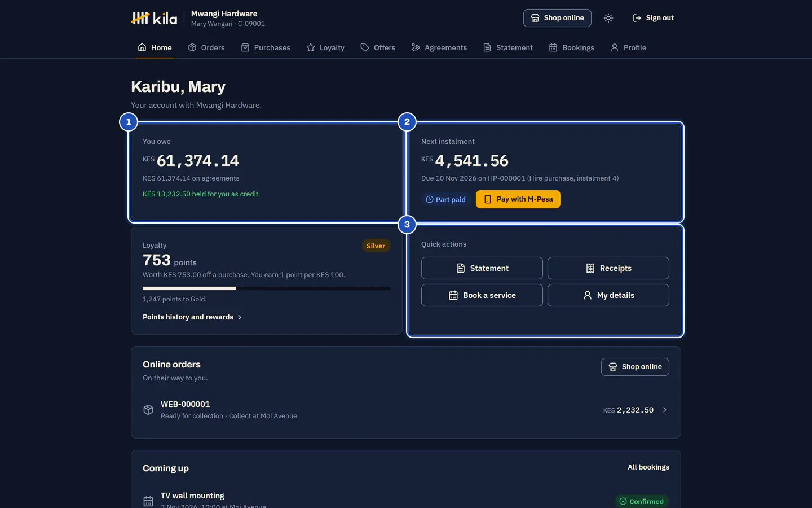Expand the WEB-000001 order chevron
The height and width of the screenshot is (508, 812).
(x=665, y=410)
